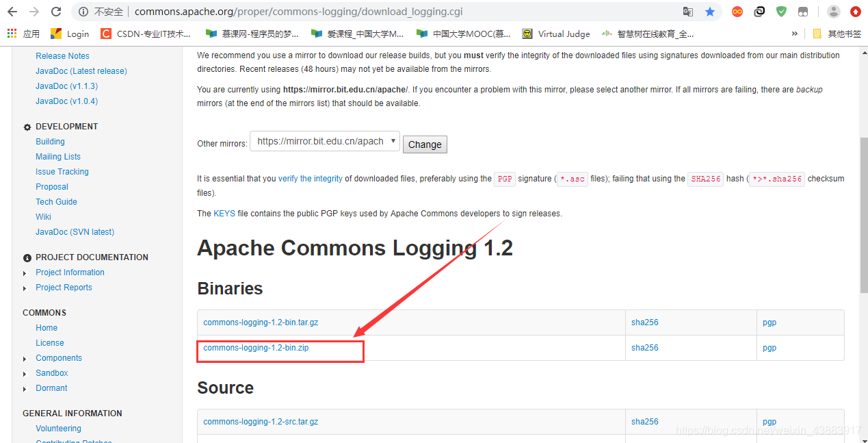Click the Change mirror button

425,144
